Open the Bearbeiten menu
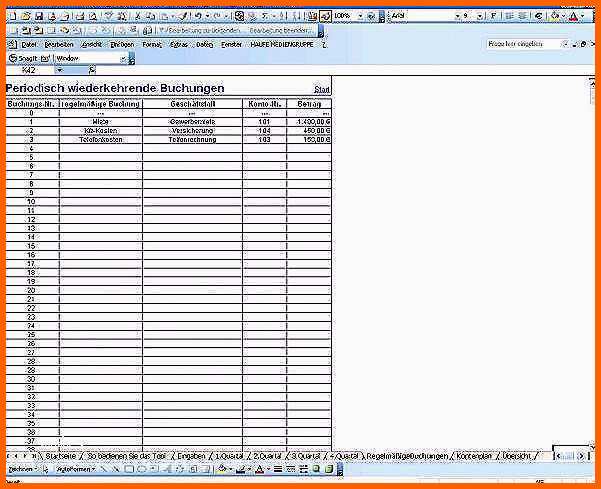This screenshot has width=601, height=489. (x=59, y=45)
